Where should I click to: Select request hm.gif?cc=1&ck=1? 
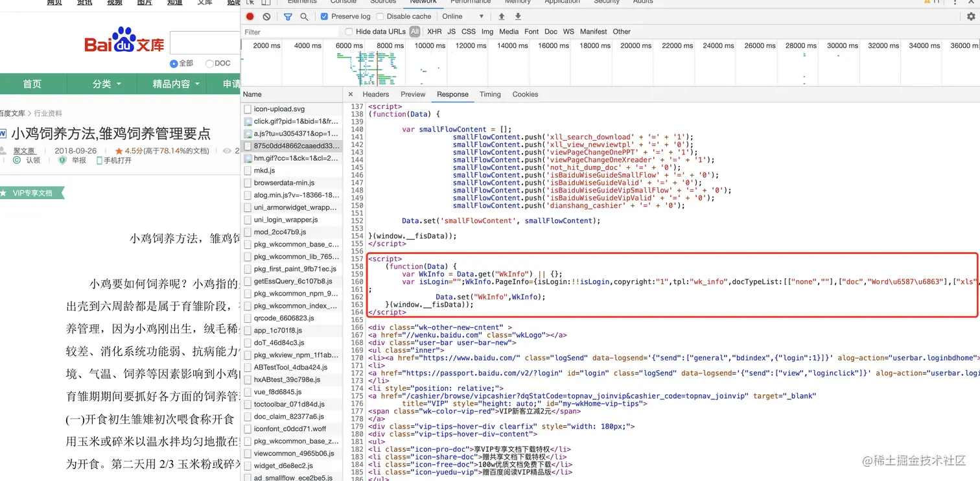tap(292, 158)
